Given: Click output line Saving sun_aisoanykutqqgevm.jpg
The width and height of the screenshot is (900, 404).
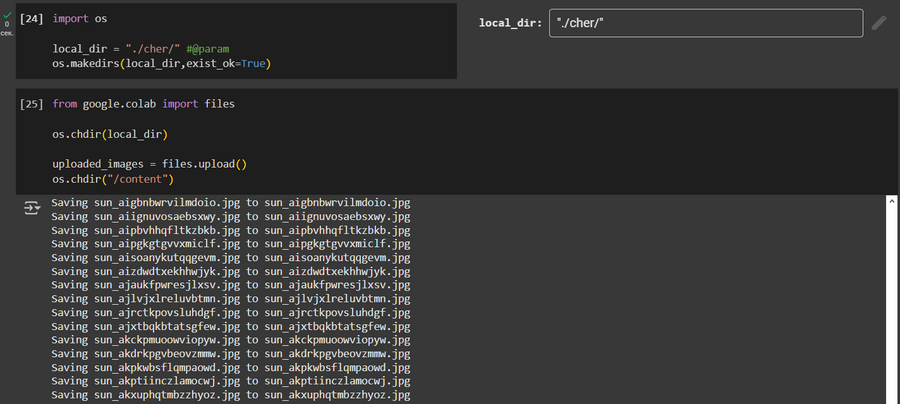Looking at the screenshot, I should (x=231, y=258).
